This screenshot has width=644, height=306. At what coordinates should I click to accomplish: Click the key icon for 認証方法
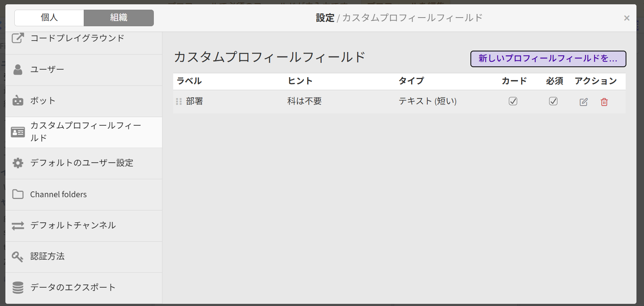(x=18, y=256)
